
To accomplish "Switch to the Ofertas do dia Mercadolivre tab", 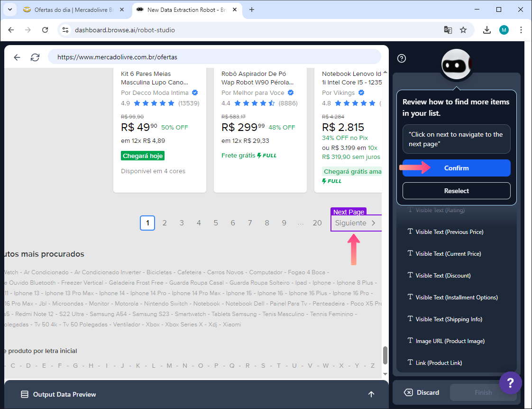I will coord(73,10).
